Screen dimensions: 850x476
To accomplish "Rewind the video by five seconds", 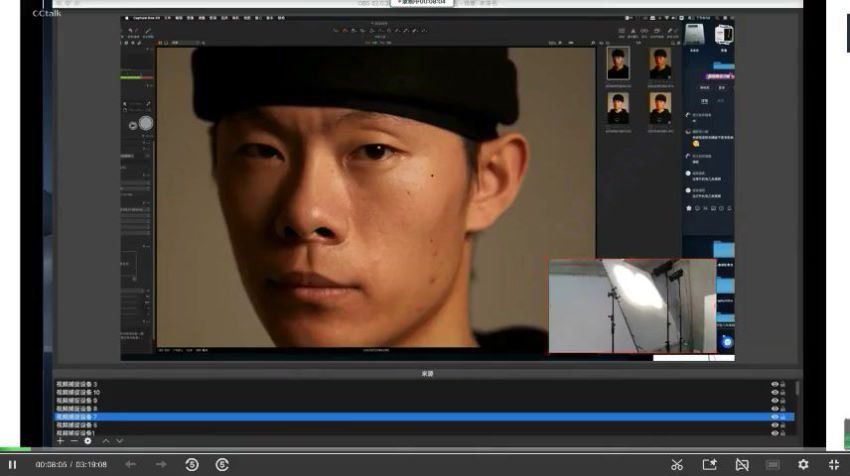I will pos(192,465).
